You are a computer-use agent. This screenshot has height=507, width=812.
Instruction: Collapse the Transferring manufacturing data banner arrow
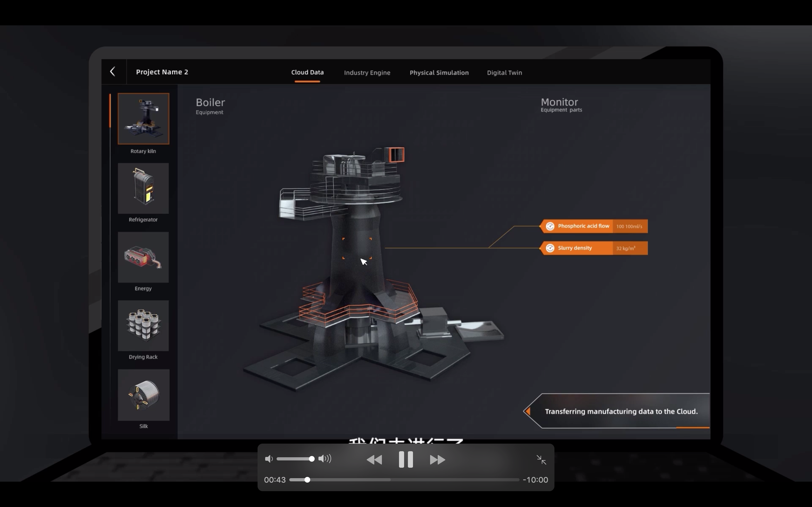pos(528,411)
